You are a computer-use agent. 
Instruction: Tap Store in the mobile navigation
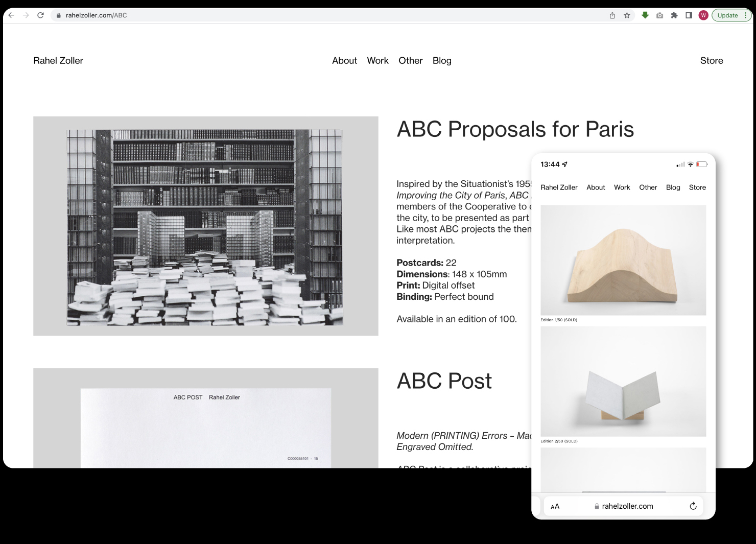coord(697,187)
